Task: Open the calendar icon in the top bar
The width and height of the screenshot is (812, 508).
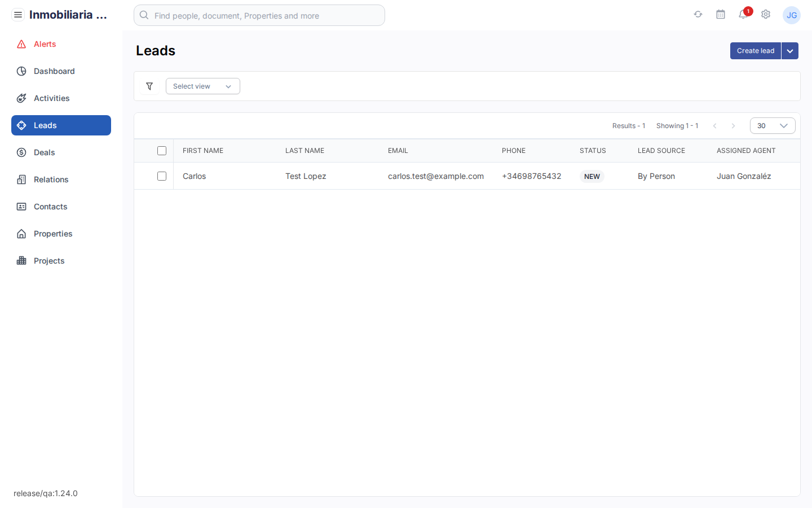Action: [x=721, y=15]
